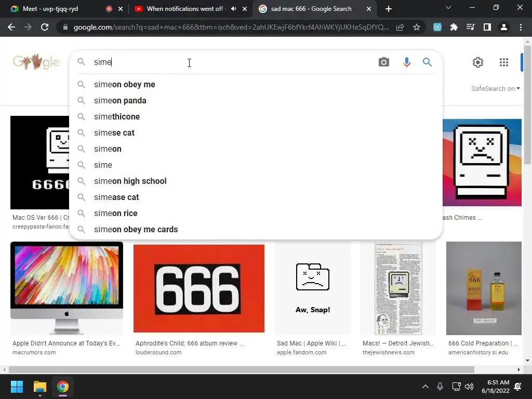Pick suggestion simease cat
532x399 pixels.
tap(256, 197)
